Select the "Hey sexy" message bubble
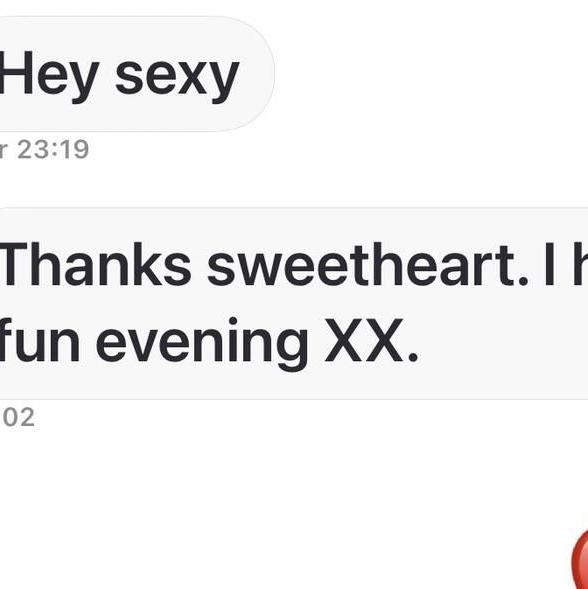588x589 pixels. click(x=137, y=74)
